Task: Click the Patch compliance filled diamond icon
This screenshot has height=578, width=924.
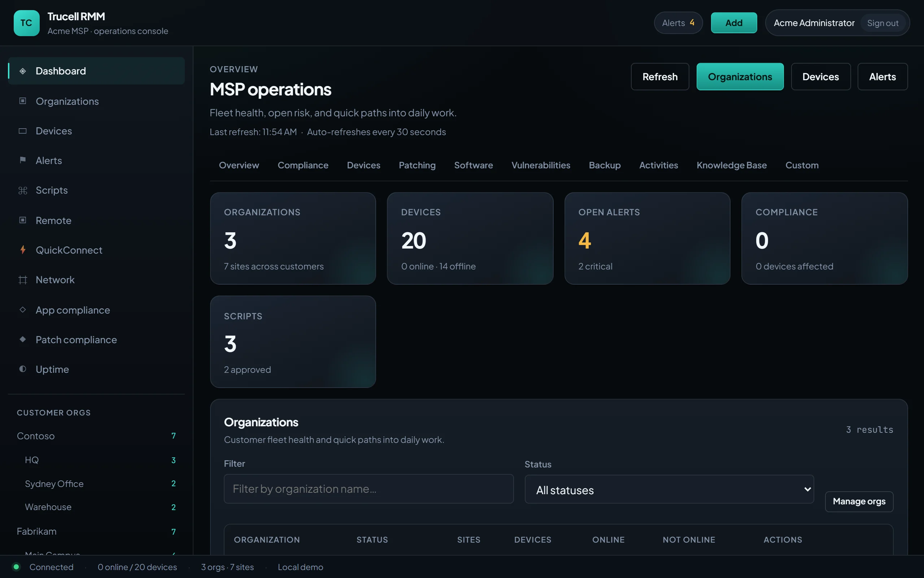Action: 22,340
